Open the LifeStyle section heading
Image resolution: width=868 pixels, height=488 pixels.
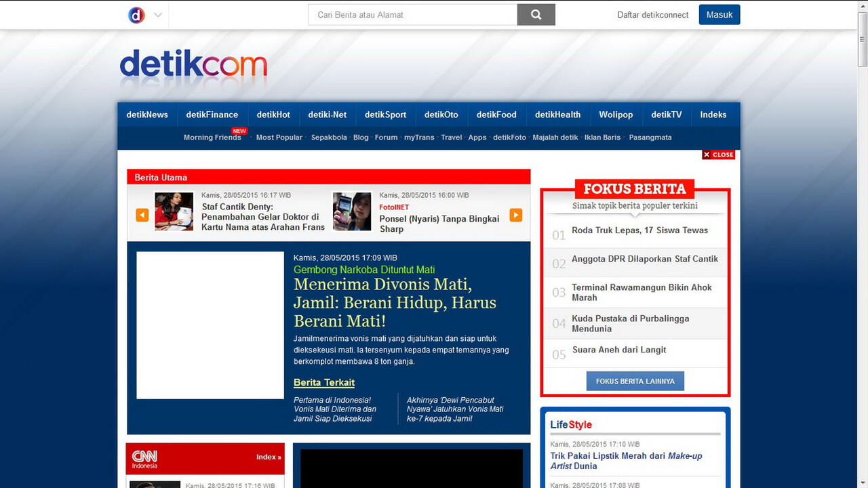click(x=571, y=425)
